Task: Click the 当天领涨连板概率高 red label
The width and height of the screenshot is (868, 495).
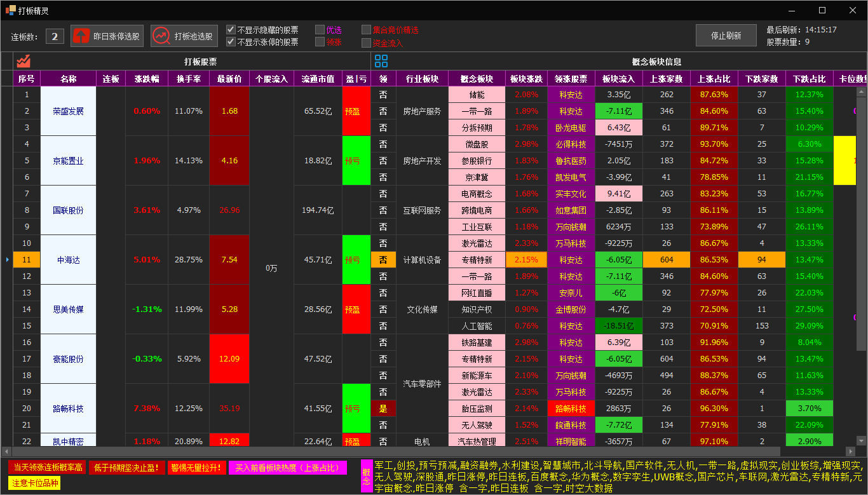Action: click(48, 468)
